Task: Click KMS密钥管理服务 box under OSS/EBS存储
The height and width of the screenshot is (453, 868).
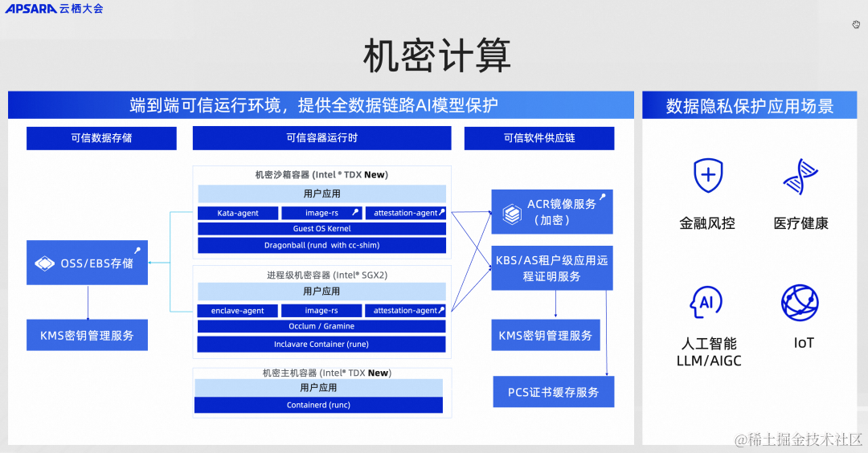Action: (87, 335)
